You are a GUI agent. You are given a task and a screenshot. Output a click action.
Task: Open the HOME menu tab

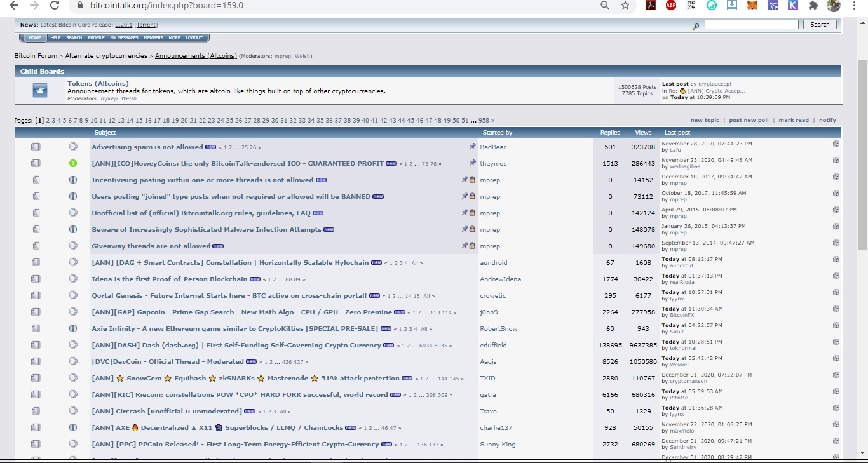click(x=34, y=38)
